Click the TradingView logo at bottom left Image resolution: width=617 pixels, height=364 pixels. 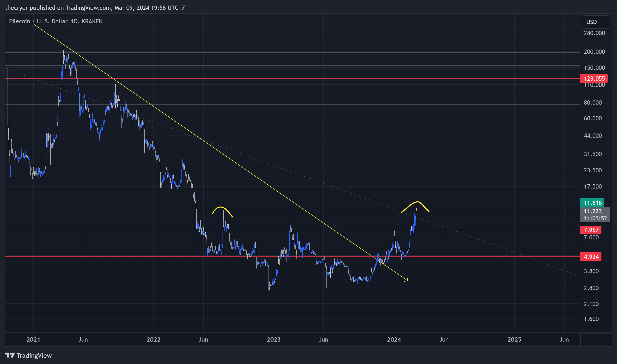click(x=28, y=355)
